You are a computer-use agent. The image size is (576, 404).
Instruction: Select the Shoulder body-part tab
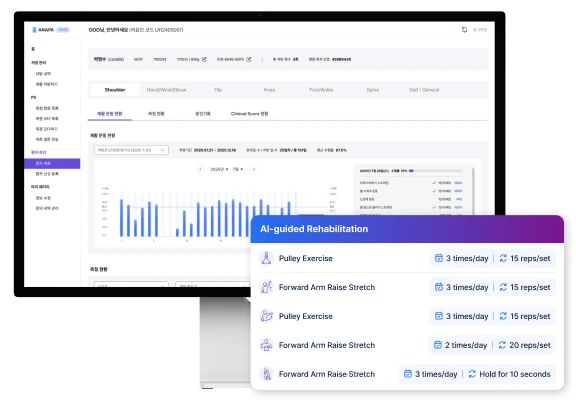point(115,90)
